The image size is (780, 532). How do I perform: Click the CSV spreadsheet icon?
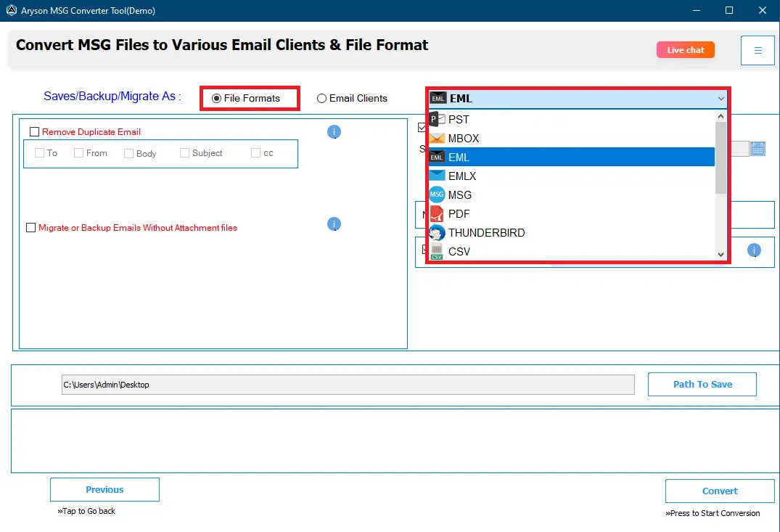click(x=437, y=252)
